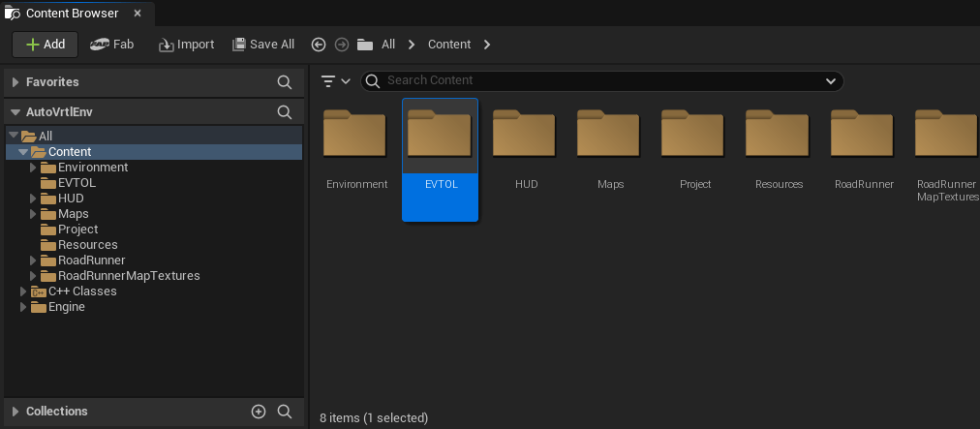
Task: Expand the C++ Classes tree node
Action: [x=23, y=291]
